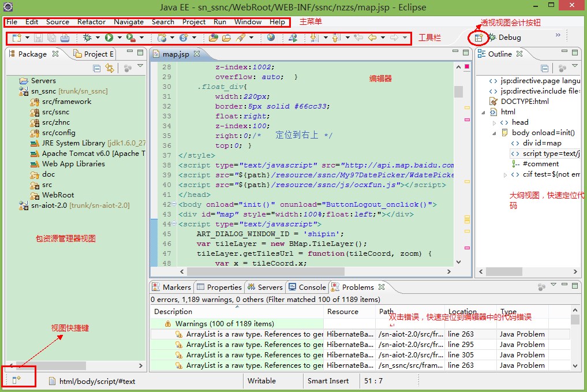Select the 'line 295' warning row
The image size is (587, 392).
[360, 345]
